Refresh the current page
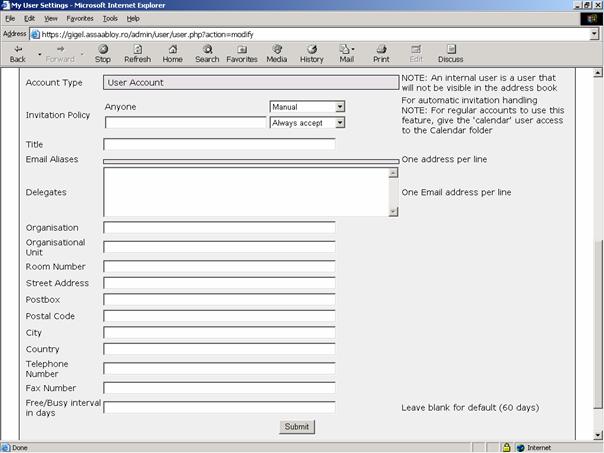This screenshot has width=604, height=453. 137,49
